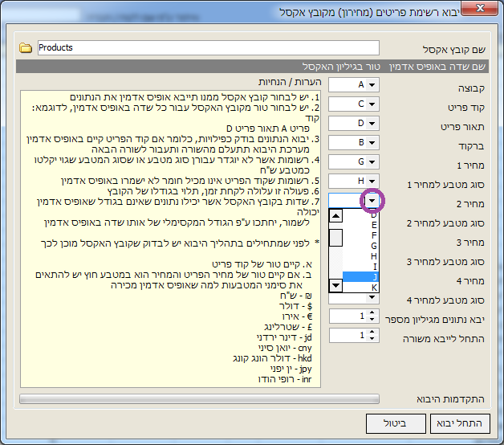This screenshot has height=445, width=504.
Task: Collapse the open מחיר 2 dropdown arrow
Action: [372, 200]
